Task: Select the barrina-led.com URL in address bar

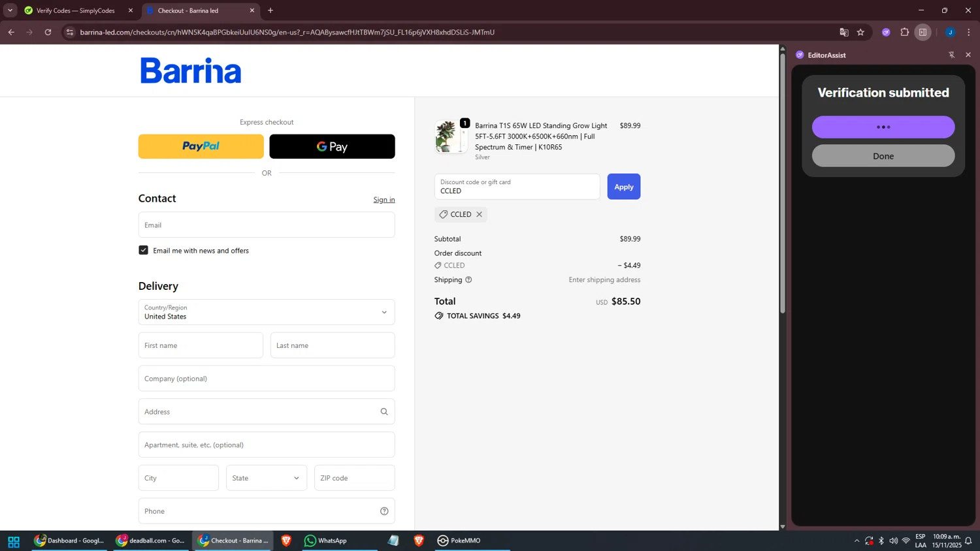Action: (287, 32)
